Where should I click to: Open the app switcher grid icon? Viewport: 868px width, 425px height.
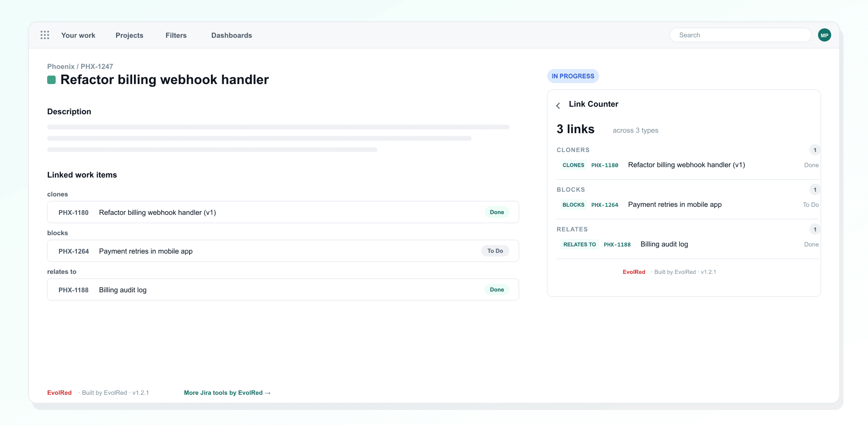[45, 35]
